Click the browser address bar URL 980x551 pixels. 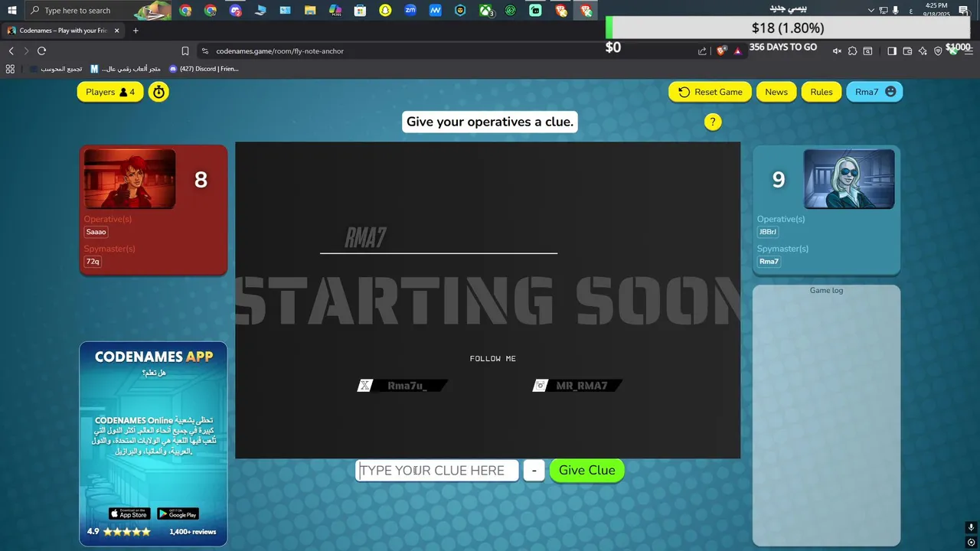[279, 51]
